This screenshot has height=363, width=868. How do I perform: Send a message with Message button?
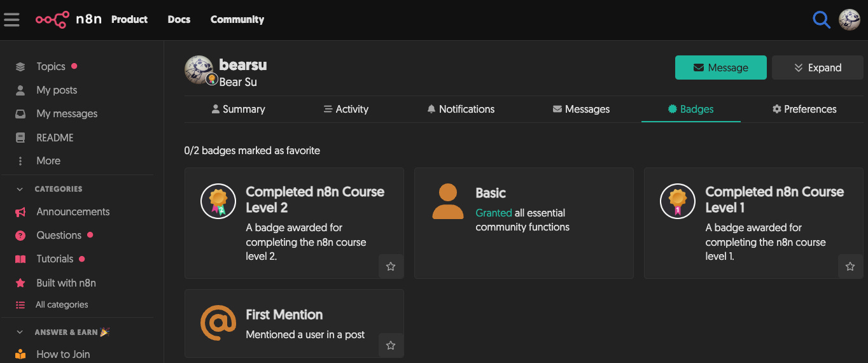click(721, 68)
